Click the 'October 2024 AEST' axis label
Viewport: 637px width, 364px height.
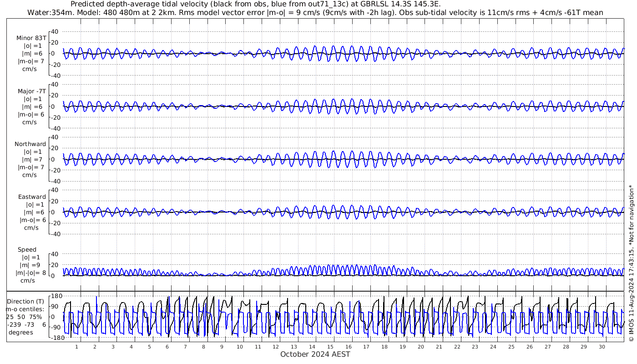pyautogui.click(x=315, y=354)
